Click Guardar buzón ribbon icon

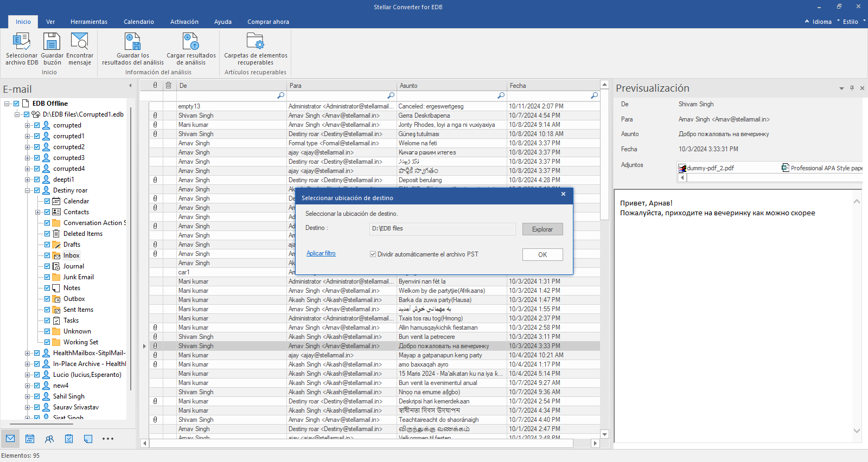coord(52,41)
